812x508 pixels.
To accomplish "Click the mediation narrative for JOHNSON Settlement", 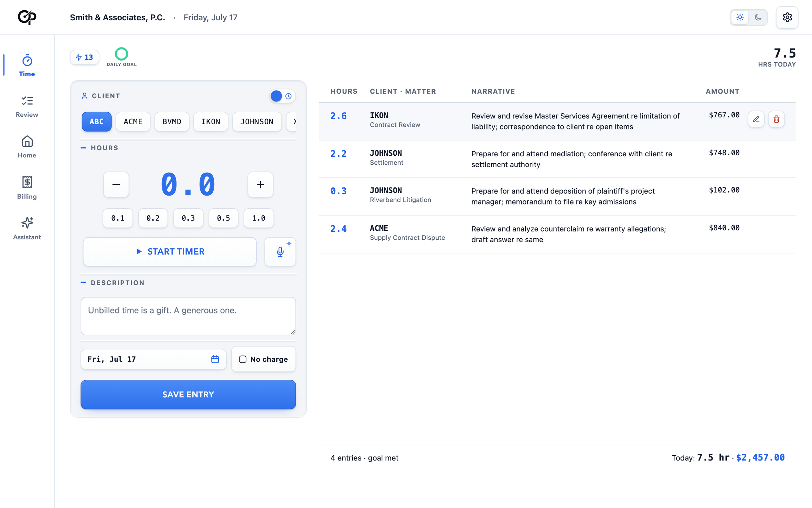I will point(571,159).
